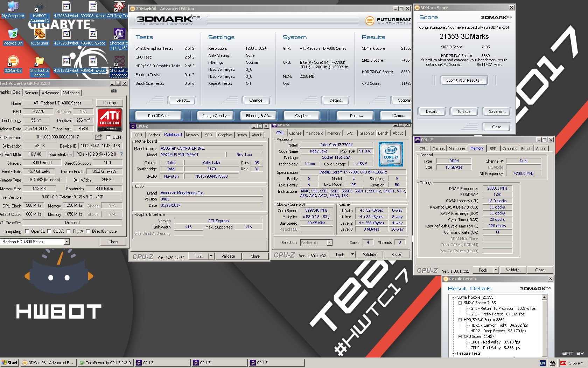Toggle CUDA checkbox in GPU-Z

click(x=49, y=231)
